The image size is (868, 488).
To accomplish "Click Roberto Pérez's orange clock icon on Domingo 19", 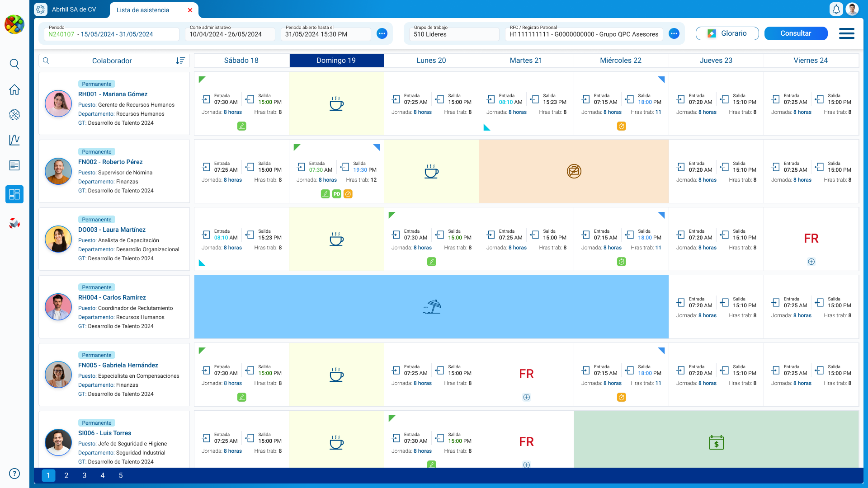I will coord(348,194).
